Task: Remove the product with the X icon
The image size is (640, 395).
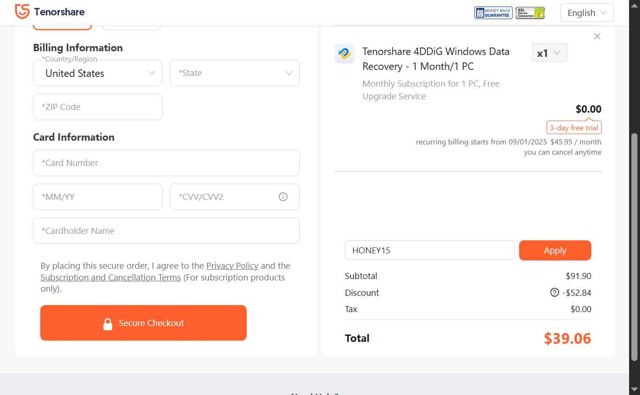Action: (x=597, y=36)
